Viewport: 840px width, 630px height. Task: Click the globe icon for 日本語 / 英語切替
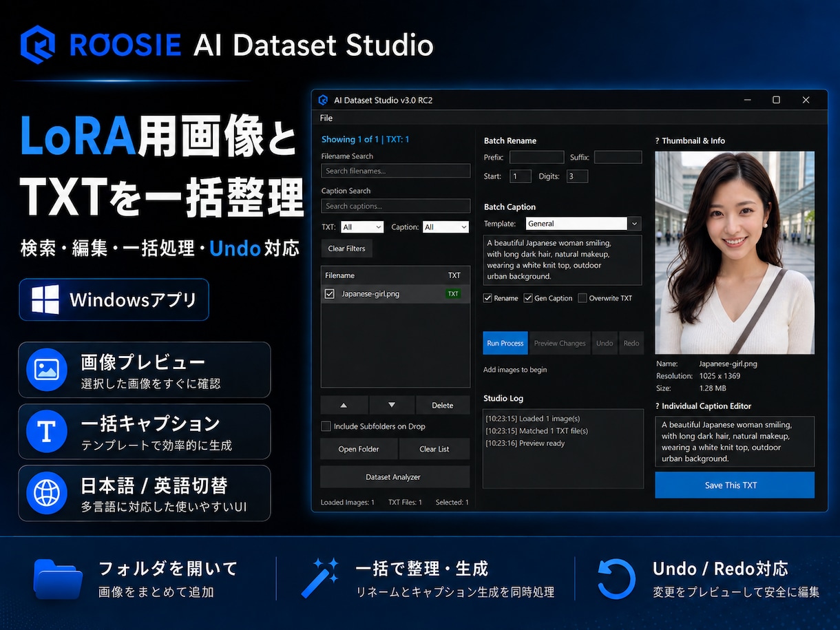(x=46, y=493)
